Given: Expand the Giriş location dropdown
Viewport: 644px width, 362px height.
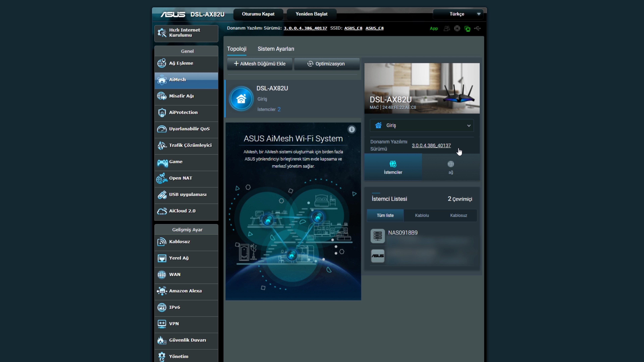Looking at the screenshot, I should coord(422,125).
